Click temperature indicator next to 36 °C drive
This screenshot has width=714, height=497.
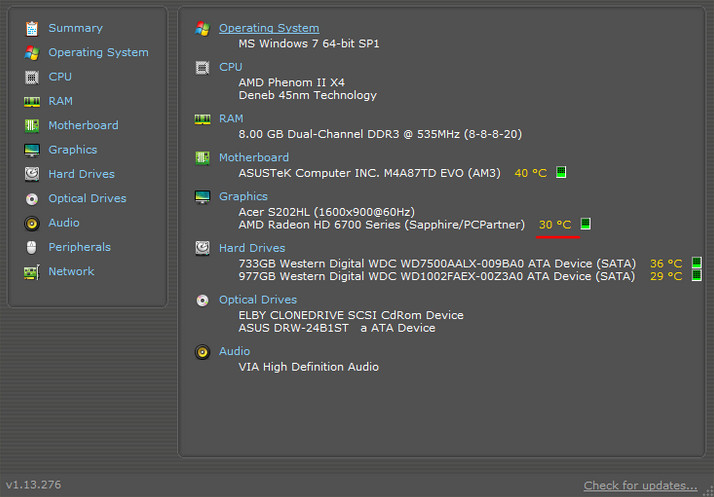point(697,263)
